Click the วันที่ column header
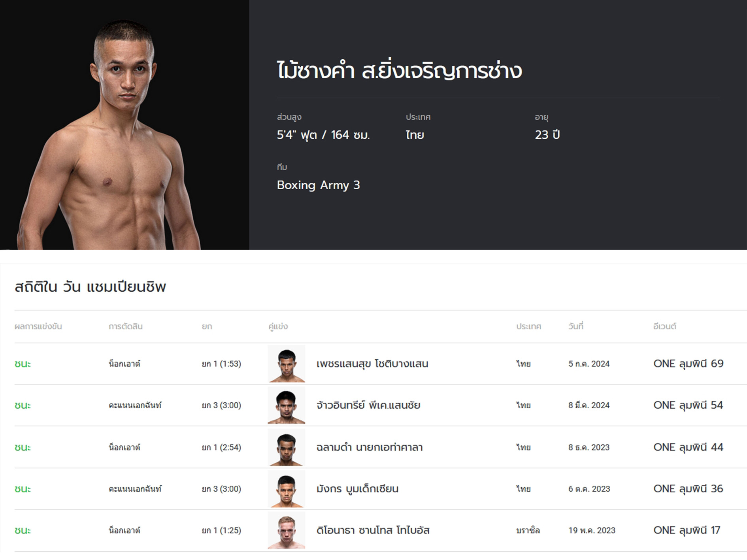Screen dimensions: 747x560 point(576,326)
